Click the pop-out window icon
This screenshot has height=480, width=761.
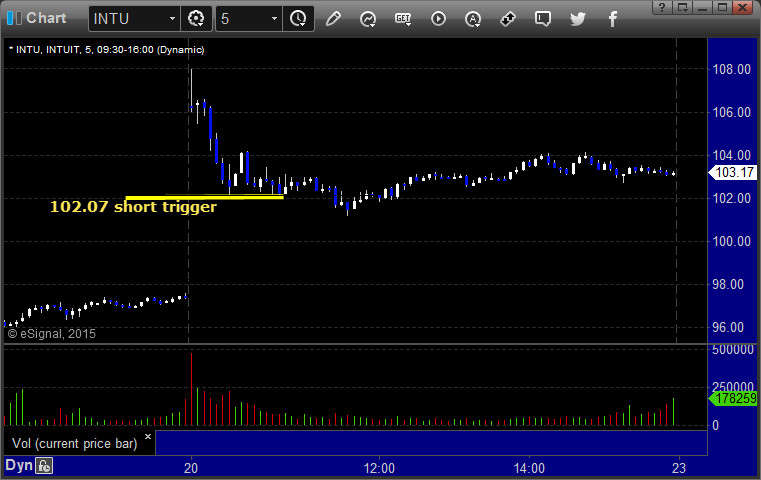(x=682, y=7)
